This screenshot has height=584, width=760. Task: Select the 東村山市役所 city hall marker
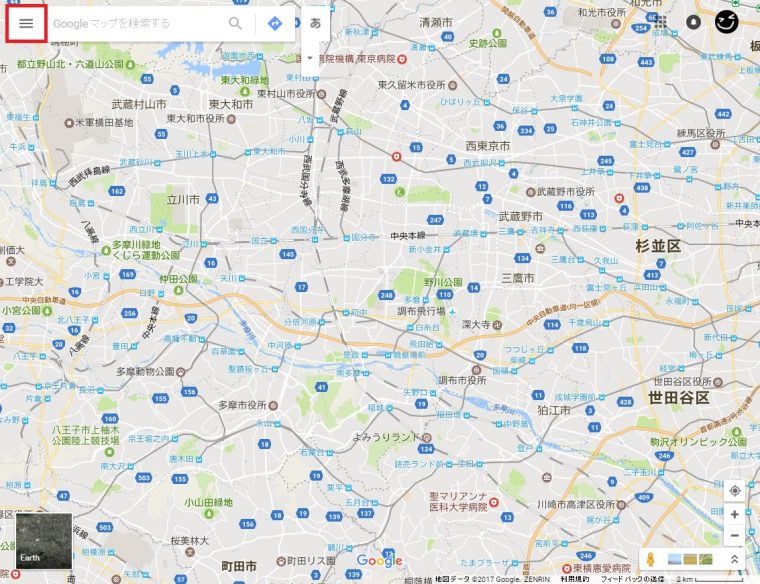click(321, 94)
